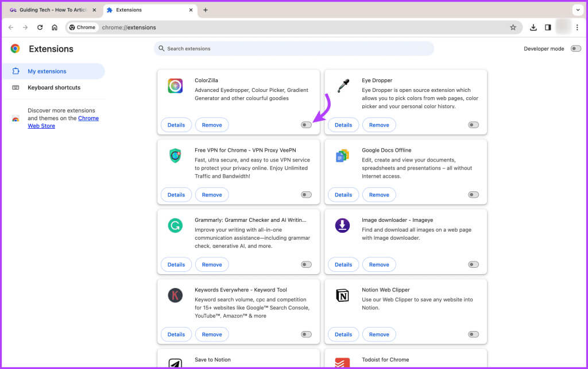Toggle the side panel icon
Viewport: 588px width, 369px height.
pyautogui.click(x=548, y=28)
